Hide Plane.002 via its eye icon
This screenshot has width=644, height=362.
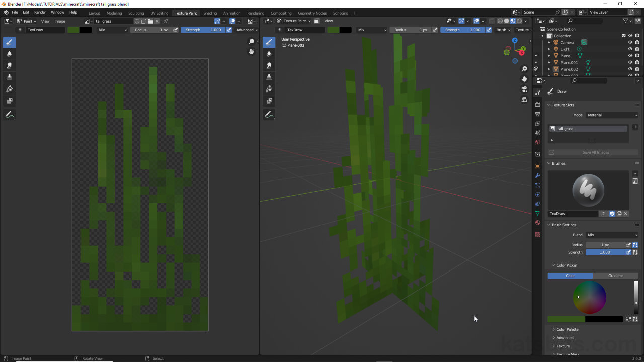pyautogui.click(x=630, y=69)
